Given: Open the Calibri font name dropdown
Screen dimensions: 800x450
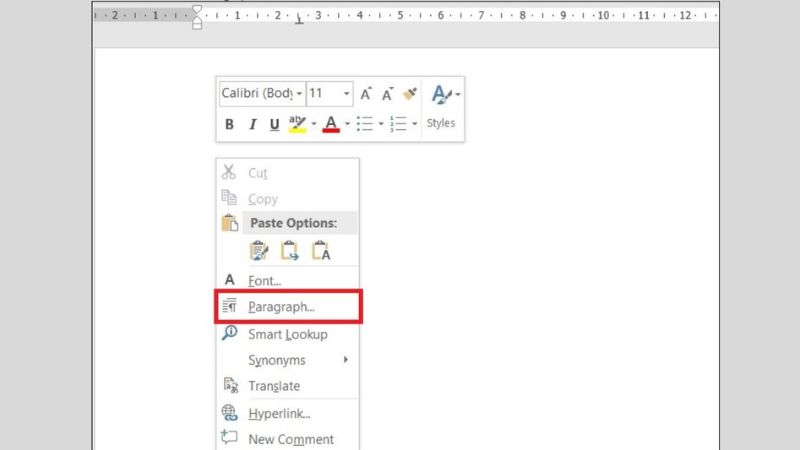Looking at the screenshot, I should click(299, 94).
